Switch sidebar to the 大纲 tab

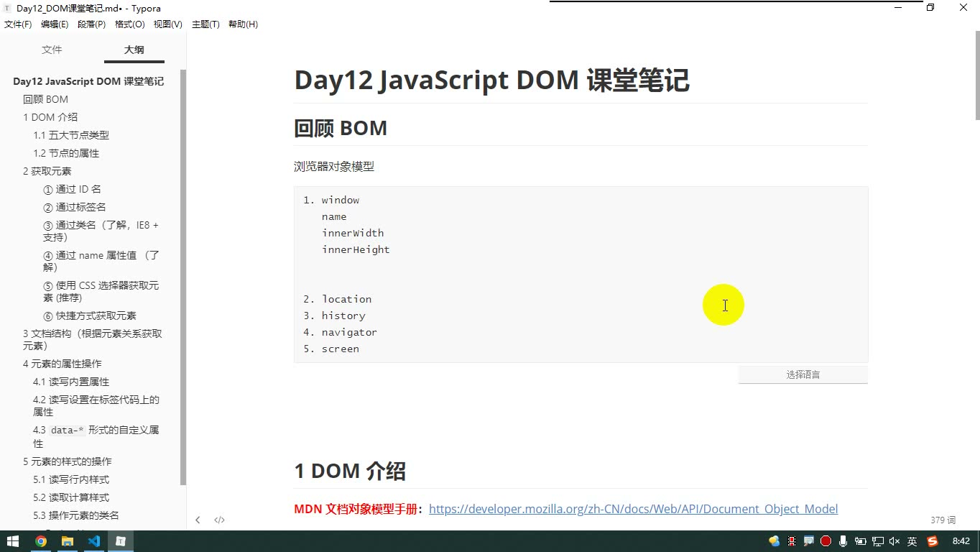pos(134,50)
